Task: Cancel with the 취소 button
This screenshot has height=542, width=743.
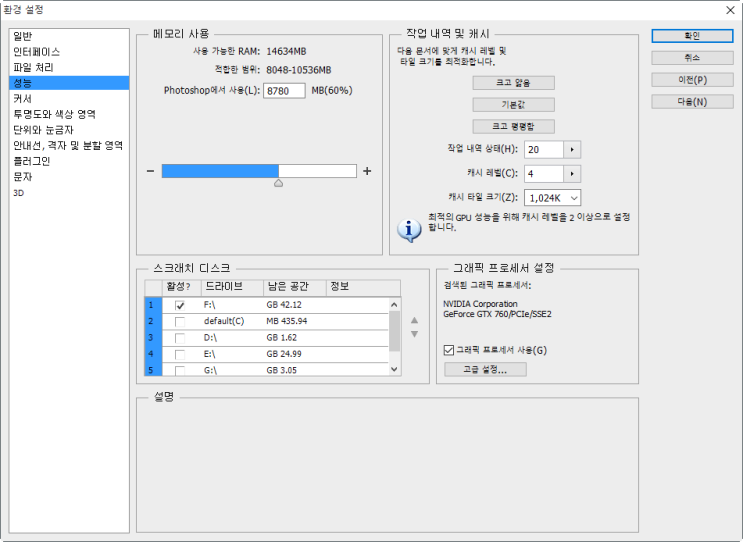Action: click(692, 58)
